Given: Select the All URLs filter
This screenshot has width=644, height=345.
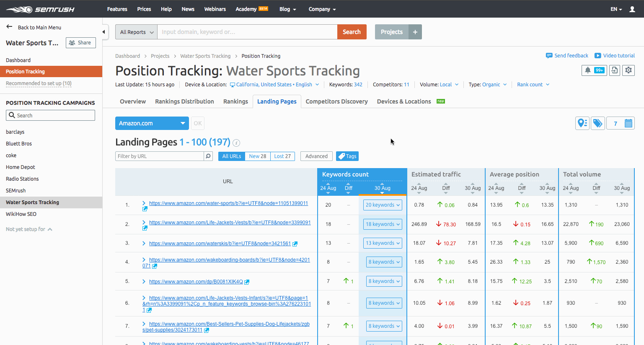Looking at the screenshot, I should 232,156.
